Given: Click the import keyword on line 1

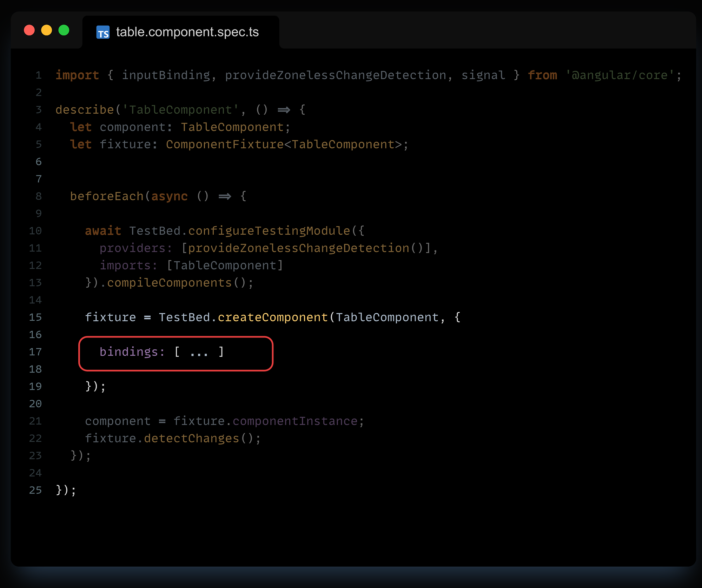Looking at the screenshot, I should point(77,75).
